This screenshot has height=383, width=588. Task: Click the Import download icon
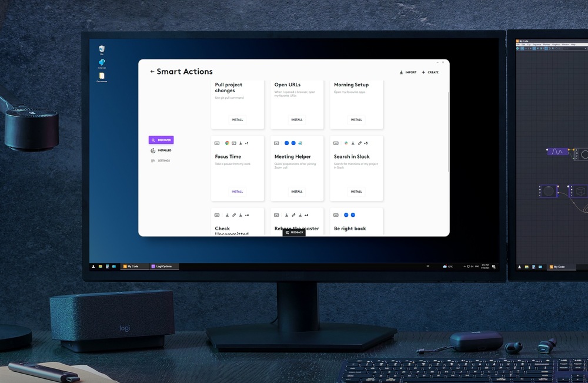tap(401, 72)
